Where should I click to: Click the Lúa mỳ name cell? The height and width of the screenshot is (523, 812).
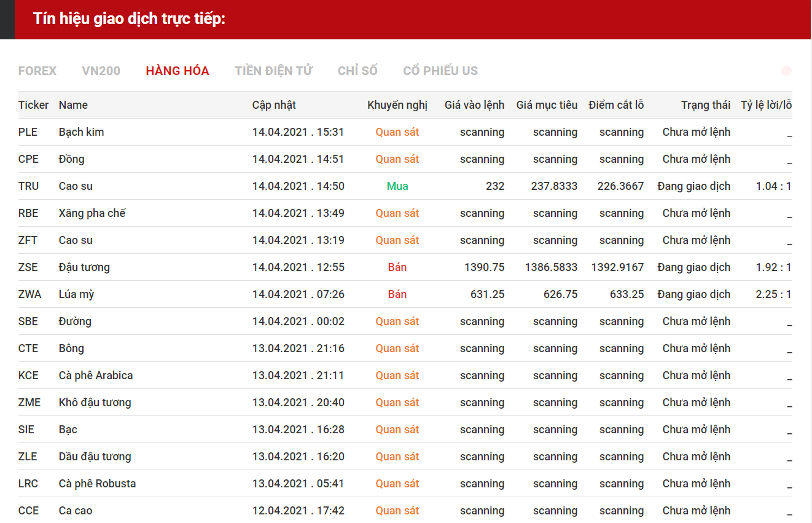tap(76, 294)
